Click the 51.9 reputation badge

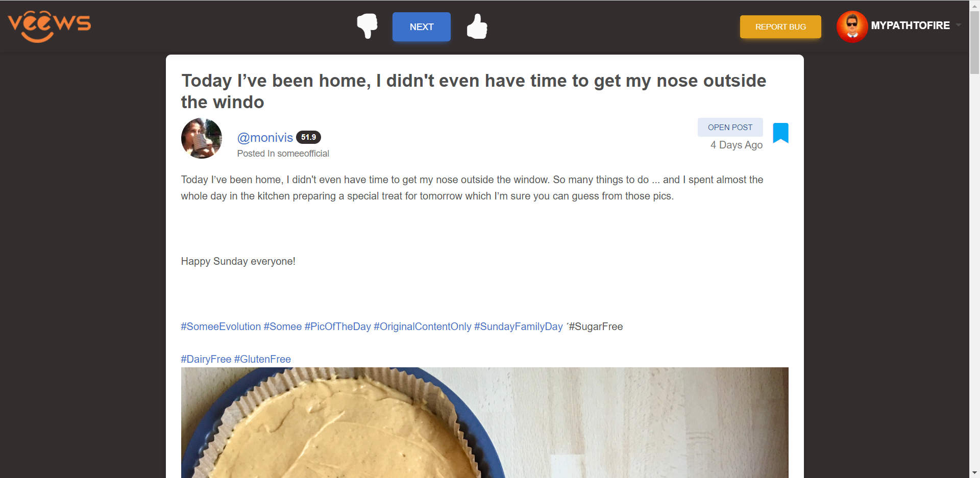point(308,137)
